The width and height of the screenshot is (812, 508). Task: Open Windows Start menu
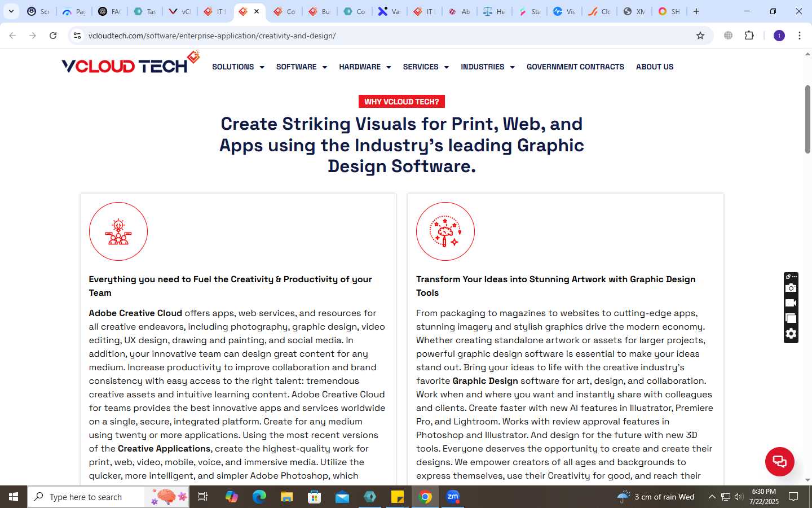tap(14, 497)
